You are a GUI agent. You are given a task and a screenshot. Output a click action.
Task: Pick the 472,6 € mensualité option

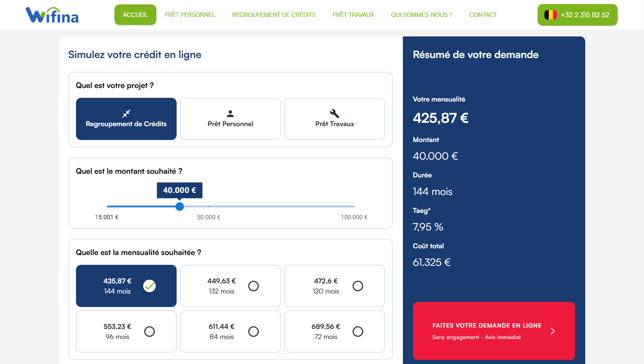point(335,286)
